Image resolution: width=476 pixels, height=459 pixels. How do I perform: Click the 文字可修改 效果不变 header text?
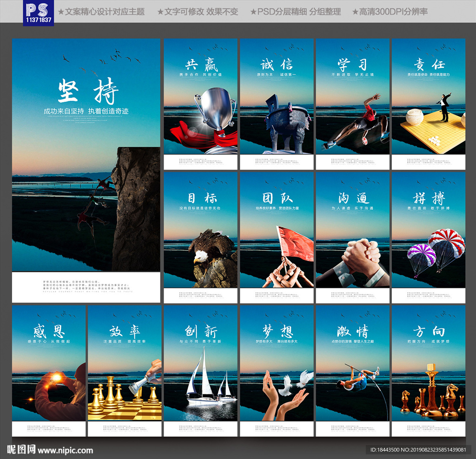[198, 12]
